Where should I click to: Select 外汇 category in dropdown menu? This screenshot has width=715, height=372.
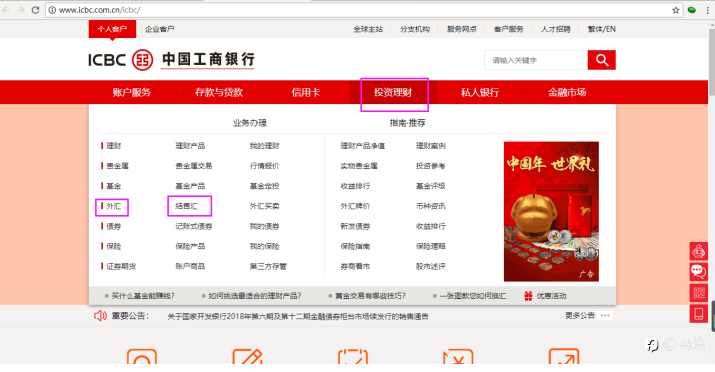pyautogui.click(x=114, y=206)
